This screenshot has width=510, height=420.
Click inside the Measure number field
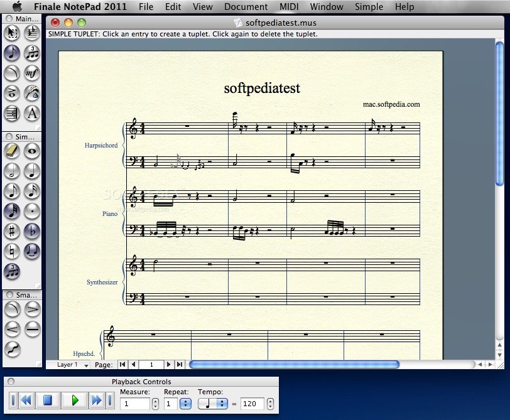[135, 404]
